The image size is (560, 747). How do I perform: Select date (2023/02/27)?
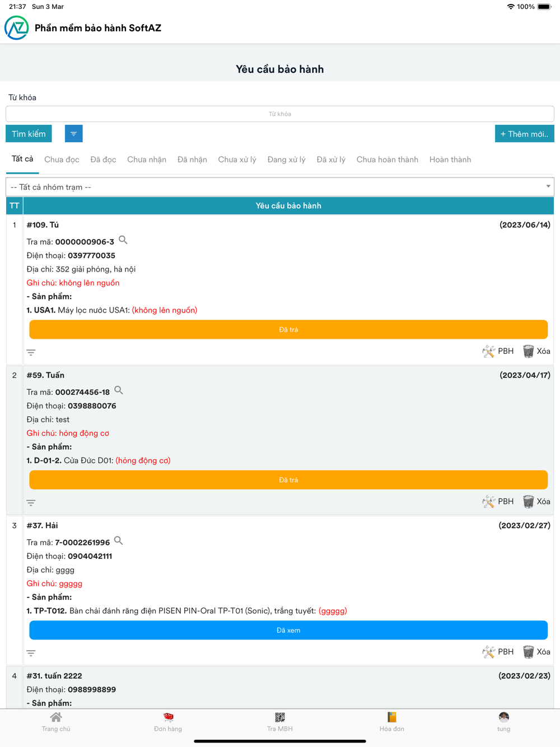click(524, 525)
